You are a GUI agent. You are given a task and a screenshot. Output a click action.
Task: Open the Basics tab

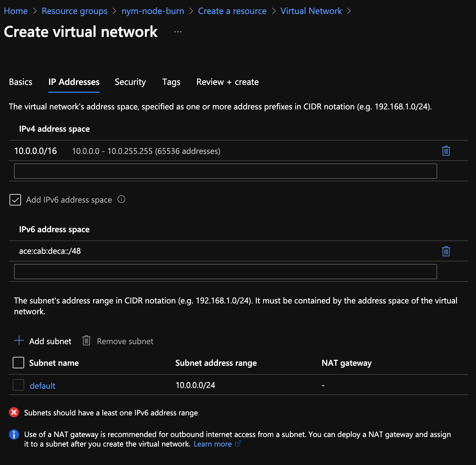click(x=20, y=82)
